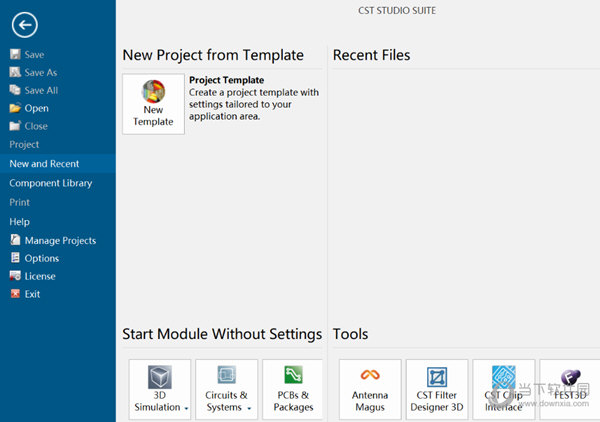Screen dimensions: 600x422
Task: Click the Save As icon
Action: tap(15, 72)
